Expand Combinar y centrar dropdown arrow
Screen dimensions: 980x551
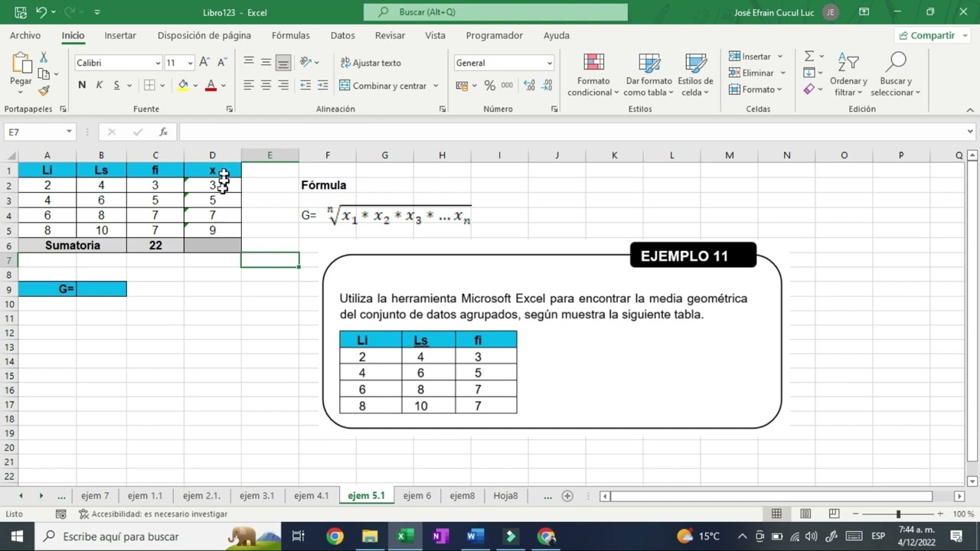(436, 86)
